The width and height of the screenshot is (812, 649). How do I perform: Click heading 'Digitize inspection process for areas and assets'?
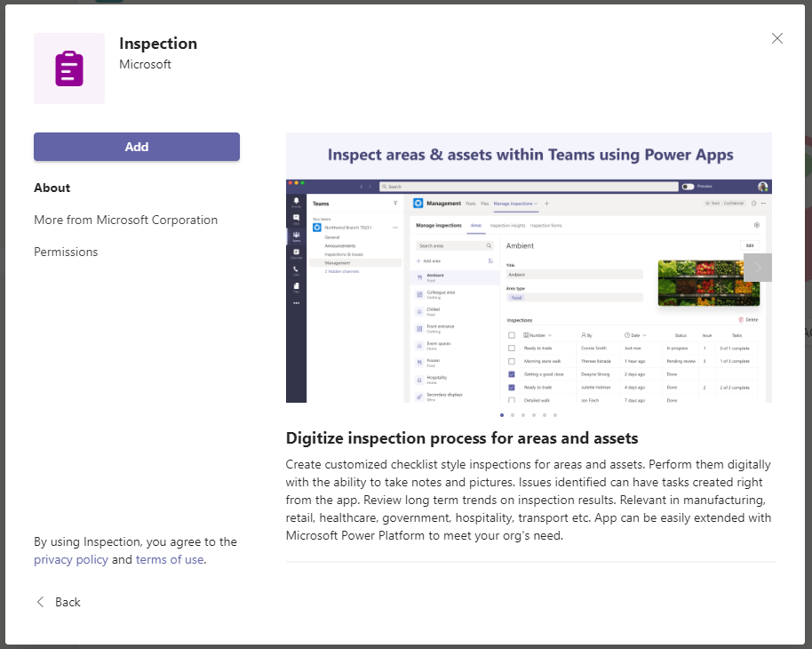[x=462, y=438]
